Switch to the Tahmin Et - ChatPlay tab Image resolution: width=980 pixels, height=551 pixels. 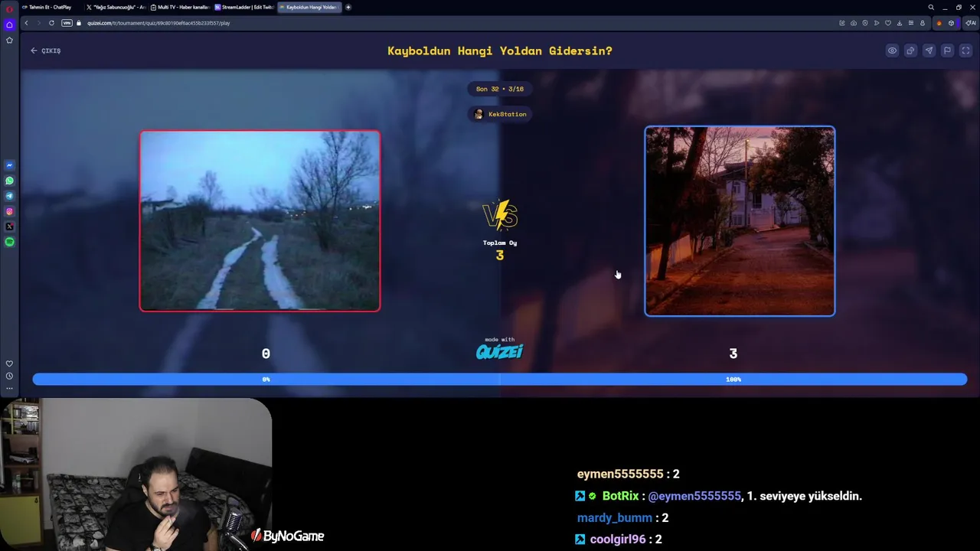(50, 7)
